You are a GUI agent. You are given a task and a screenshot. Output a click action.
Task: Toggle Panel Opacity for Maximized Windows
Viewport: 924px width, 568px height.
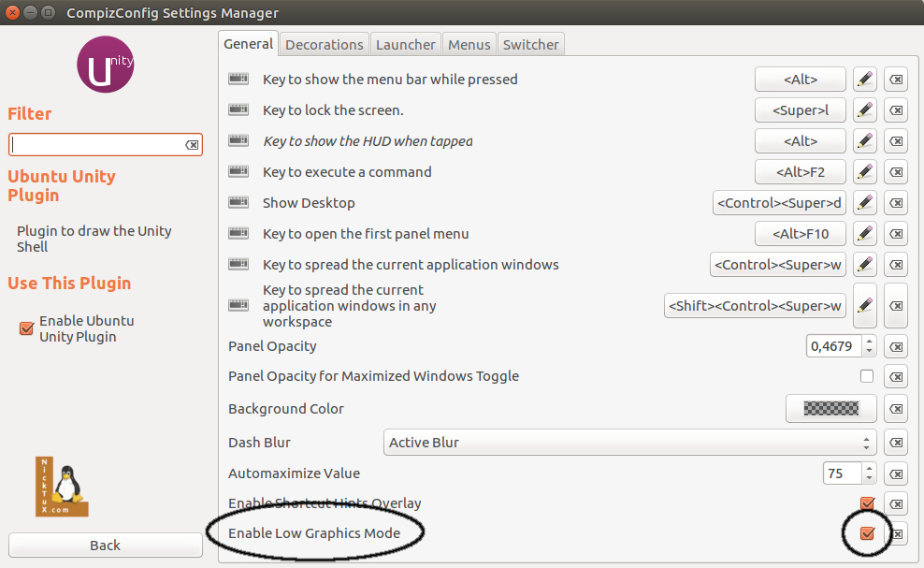[x=866, y=375]
